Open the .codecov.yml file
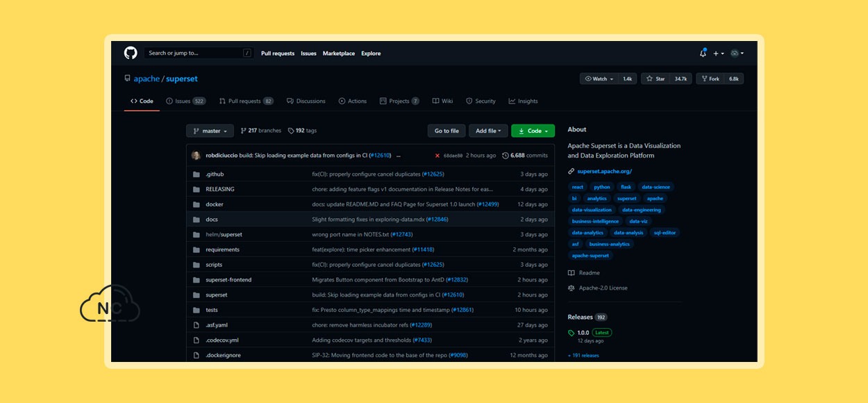868x403 pixels. (222, 340)
